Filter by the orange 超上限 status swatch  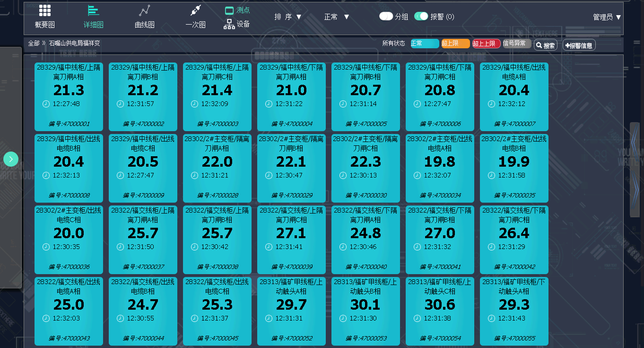click(x=456, y=44)
